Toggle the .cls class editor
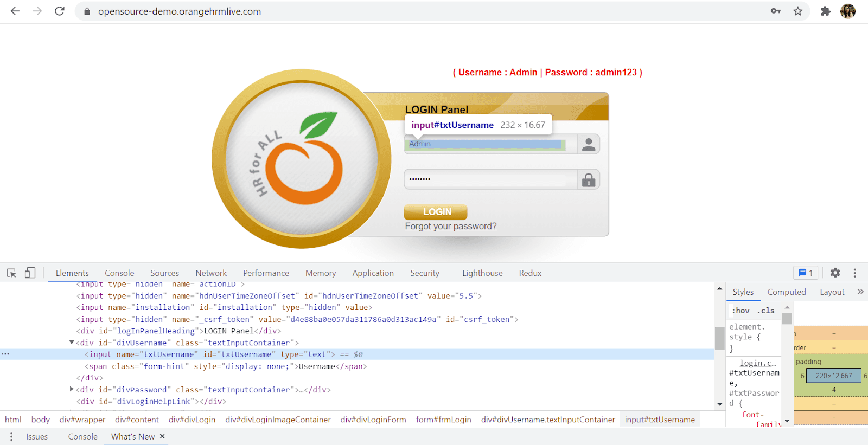Screen dimensions: 868x445 (x=766, y=311)
